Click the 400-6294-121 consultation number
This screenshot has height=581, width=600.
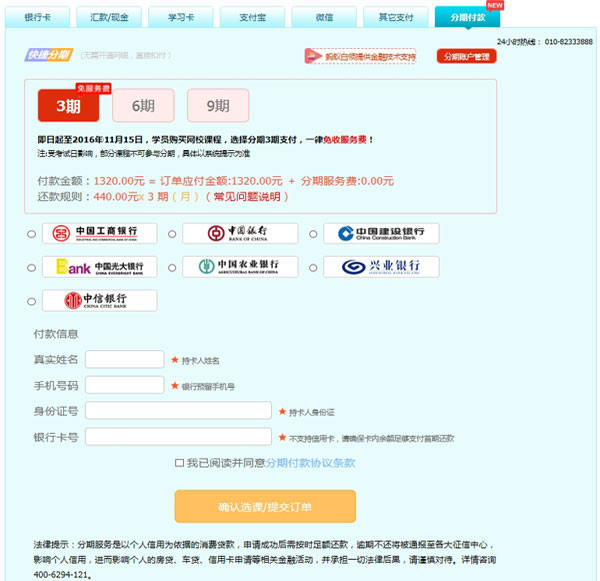coord(60,575)
